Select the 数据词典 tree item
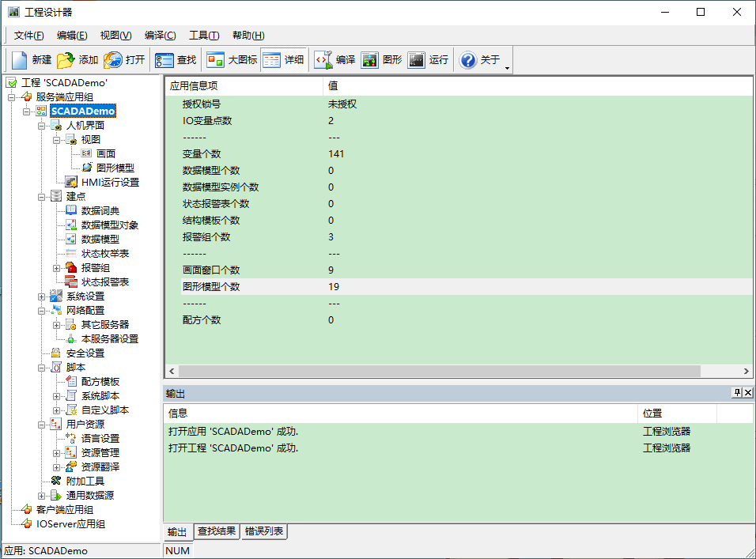Image resolution: width=756 pixels, height=559 pixels. (x=100, y=211)
